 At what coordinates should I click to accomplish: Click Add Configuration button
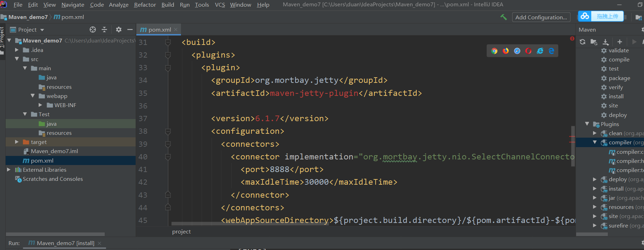point(541,17)
